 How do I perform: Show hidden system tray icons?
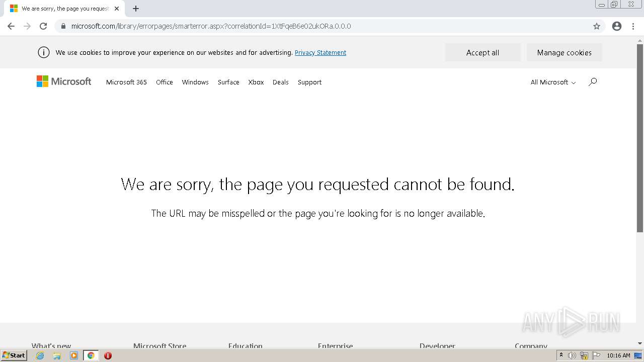pos(561,355)
